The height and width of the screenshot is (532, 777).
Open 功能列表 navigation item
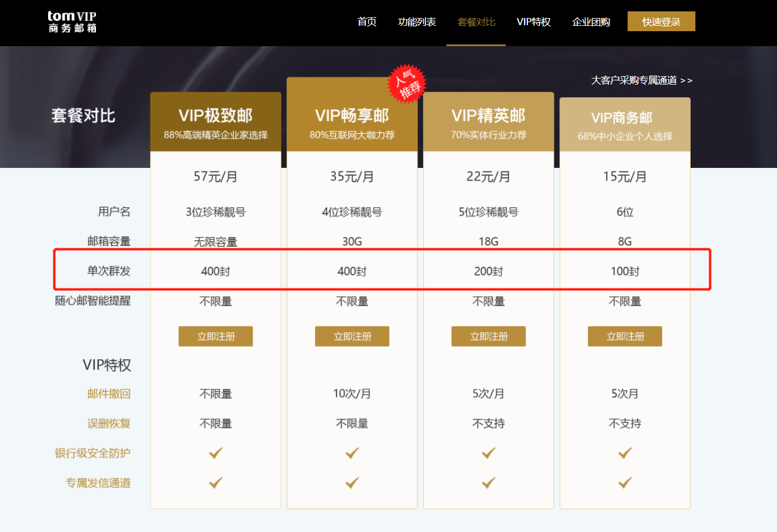[417, 22]
